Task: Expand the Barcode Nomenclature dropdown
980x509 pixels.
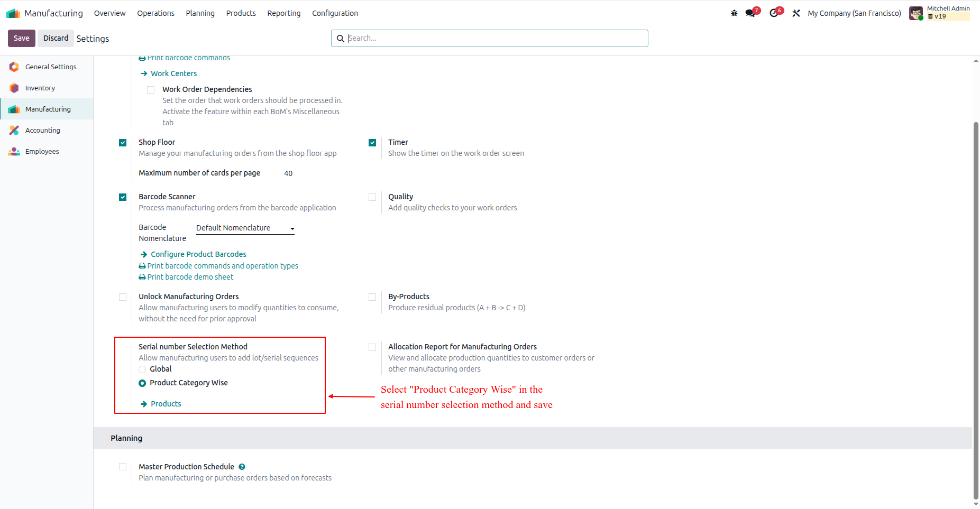Action: pos(245,228)
